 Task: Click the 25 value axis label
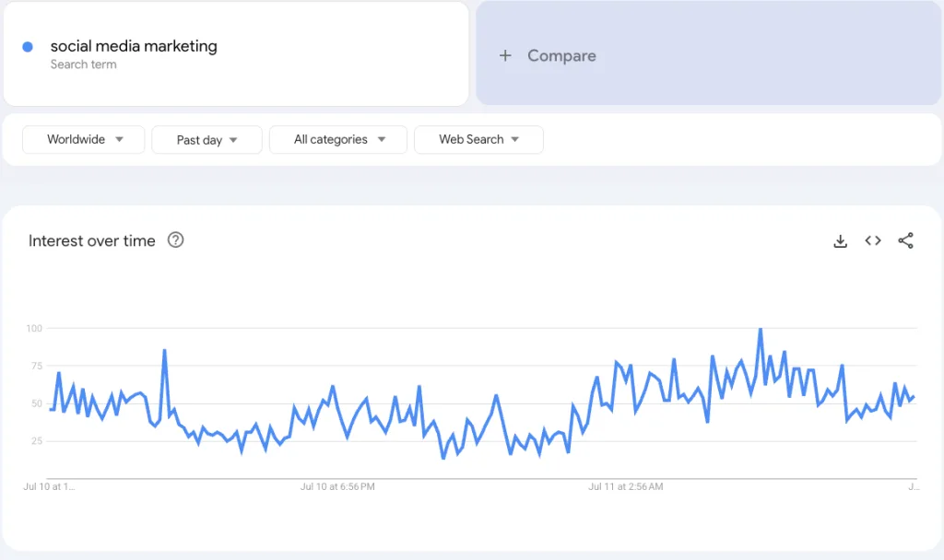(x=36, y=441)
